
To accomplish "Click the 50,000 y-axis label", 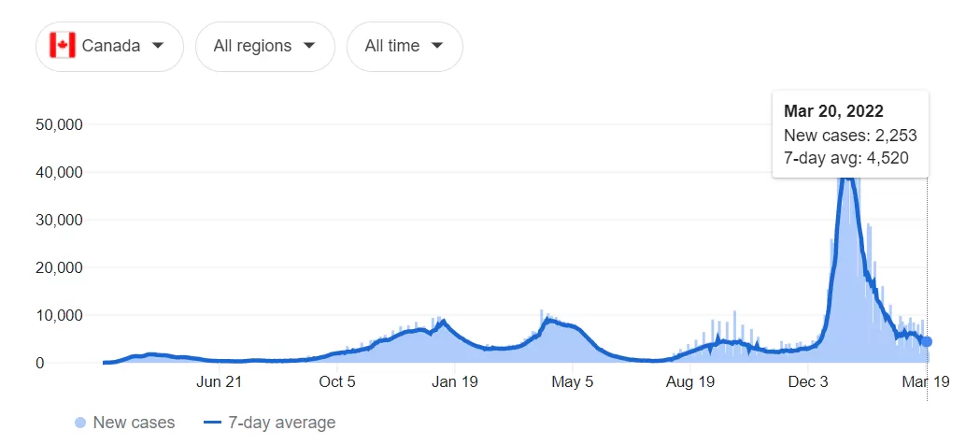I will (x=61, y=124).
